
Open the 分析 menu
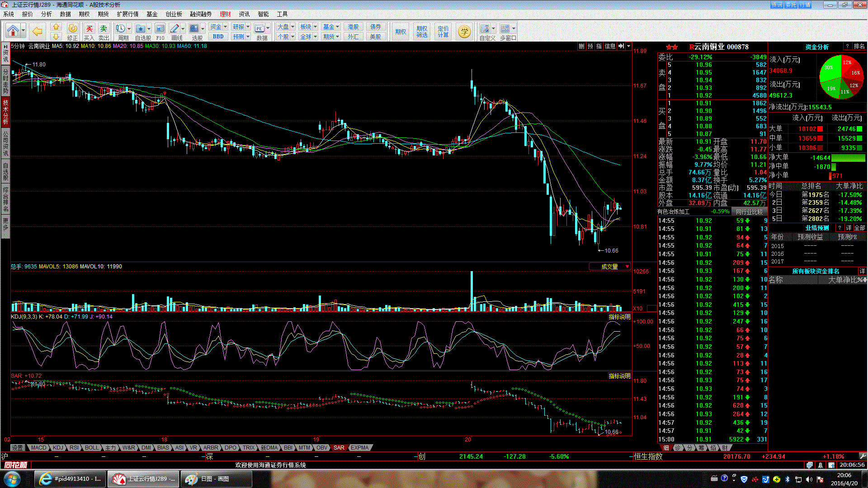[46, 14]
